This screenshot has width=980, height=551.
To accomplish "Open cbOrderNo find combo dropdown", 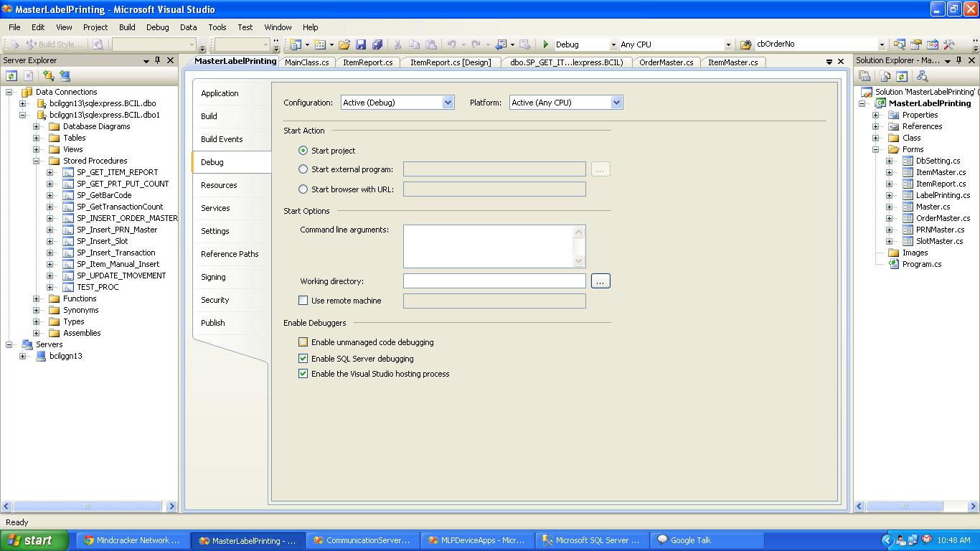I will 882,44.
